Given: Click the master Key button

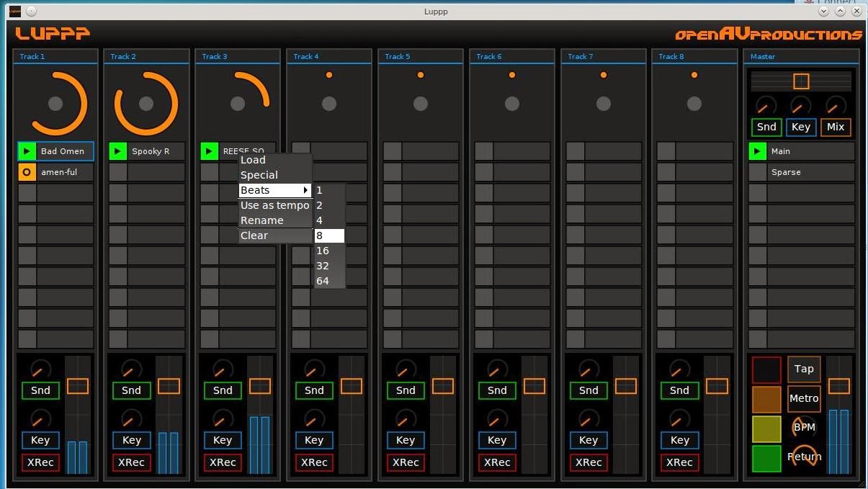Looking at the screenshot, I should [x=801, y=127].
